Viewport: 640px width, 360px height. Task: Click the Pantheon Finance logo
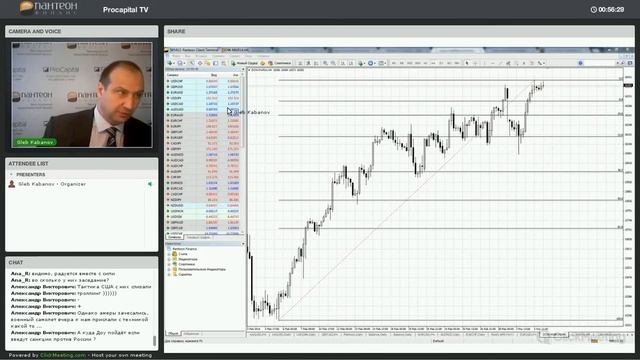(49, 8)
